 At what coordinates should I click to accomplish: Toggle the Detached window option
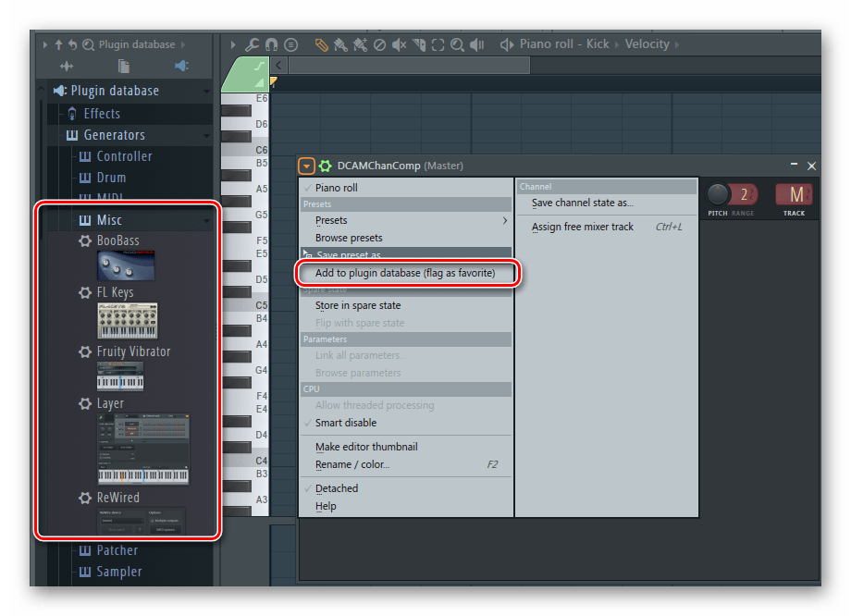pos(336,488)
